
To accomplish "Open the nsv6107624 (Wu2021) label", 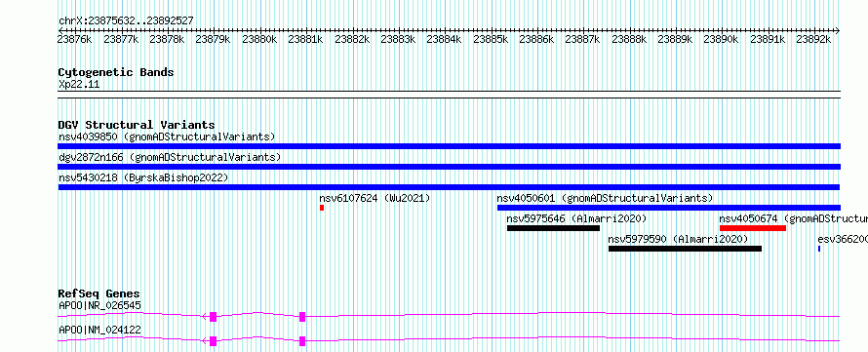I will [375, 198].
